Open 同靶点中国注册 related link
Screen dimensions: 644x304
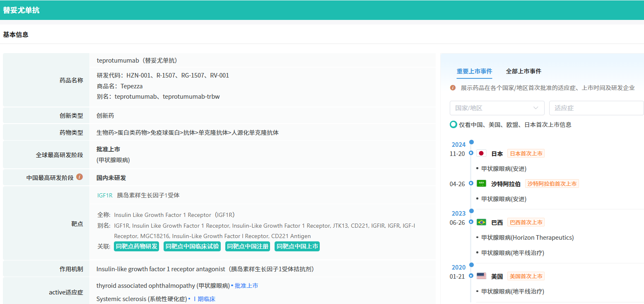[x=247, y=246]
